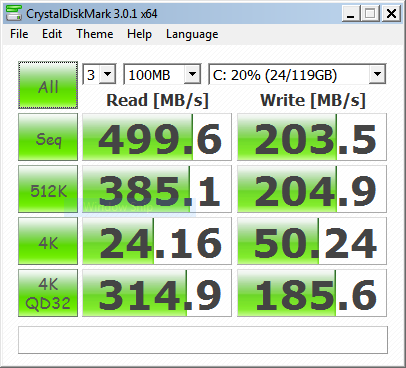
Task: Select the 4K QD32 read value 314.9
Action: click(x=157, y=293)
